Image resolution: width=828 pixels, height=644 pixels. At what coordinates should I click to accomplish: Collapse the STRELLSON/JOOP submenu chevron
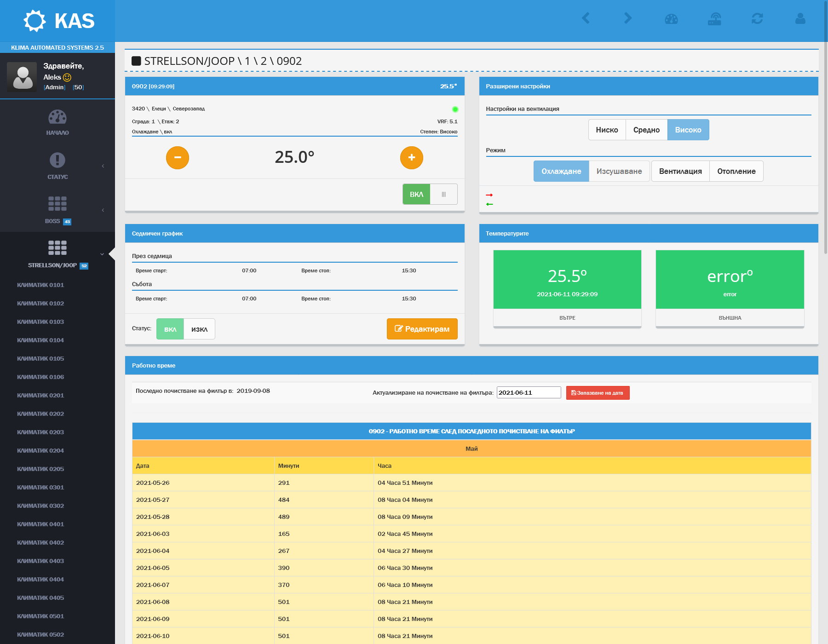coord(102,254)
